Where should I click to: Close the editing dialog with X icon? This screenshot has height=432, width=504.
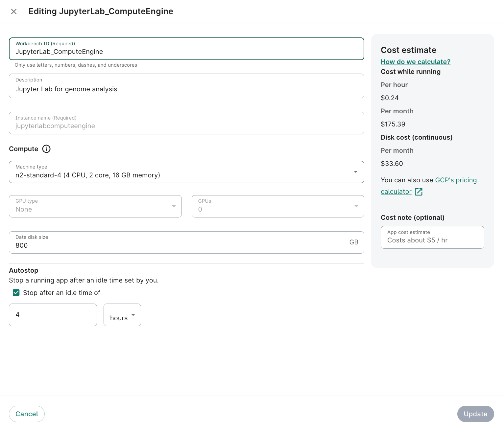[14, 11]
